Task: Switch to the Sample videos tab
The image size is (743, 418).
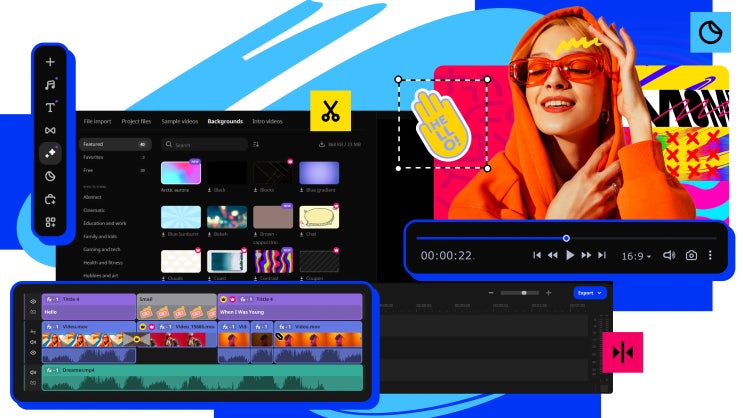Action: (x=180, y=121)
